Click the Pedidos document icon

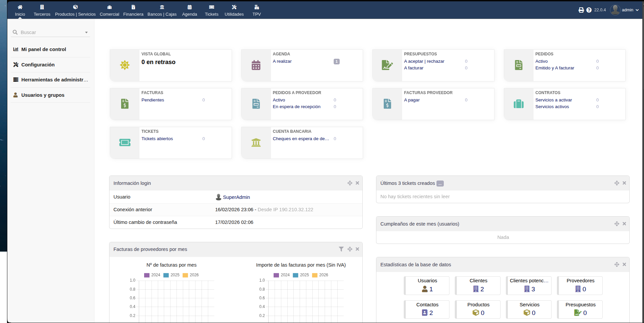[519, 65]
